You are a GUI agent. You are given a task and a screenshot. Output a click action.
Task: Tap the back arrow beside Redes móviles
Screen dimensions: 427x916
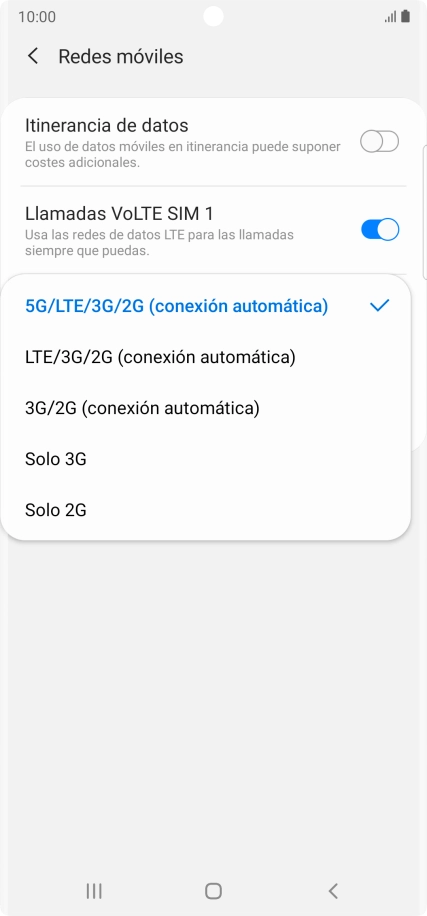(33, 57)
